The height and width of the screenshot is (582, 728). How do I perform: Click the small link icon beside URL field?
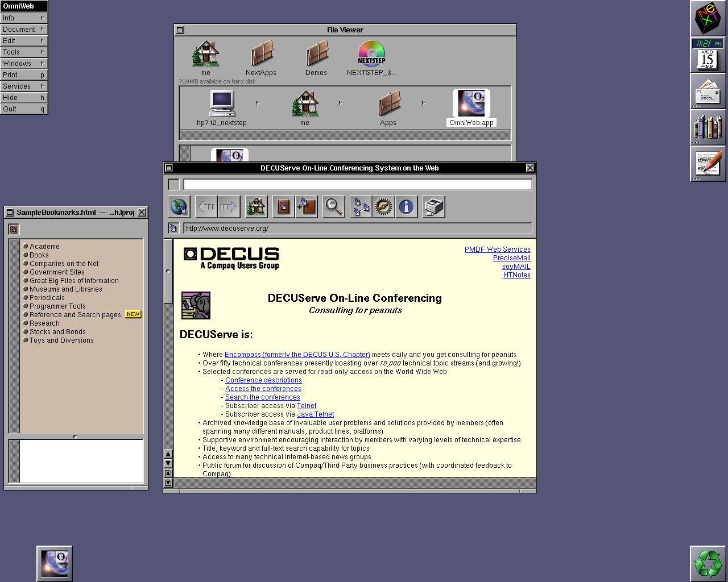[x=173, y=228]
